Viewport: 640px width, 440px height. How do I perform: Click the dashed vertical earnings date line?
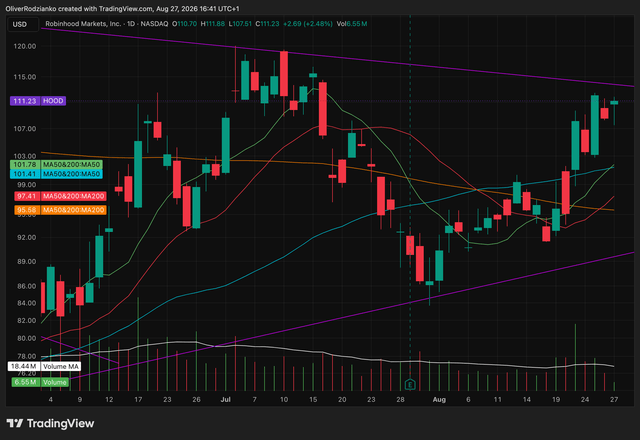pos(410,196)
